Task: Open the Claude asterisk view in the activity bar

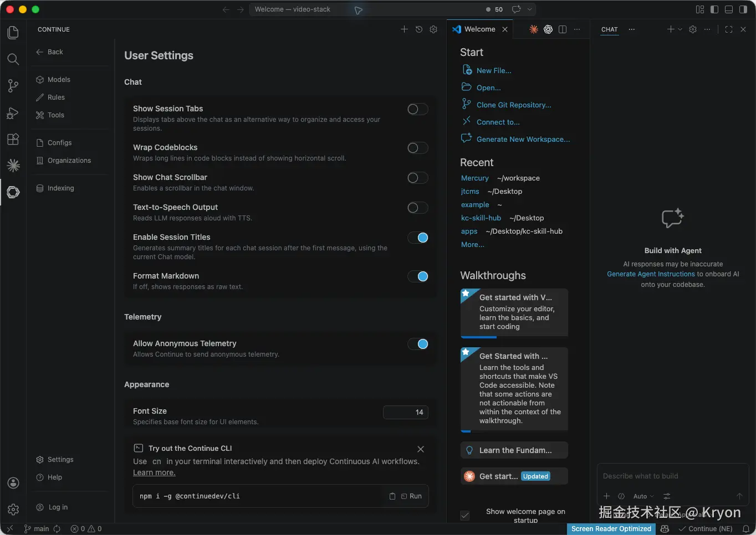Action: tap(13, 165)
